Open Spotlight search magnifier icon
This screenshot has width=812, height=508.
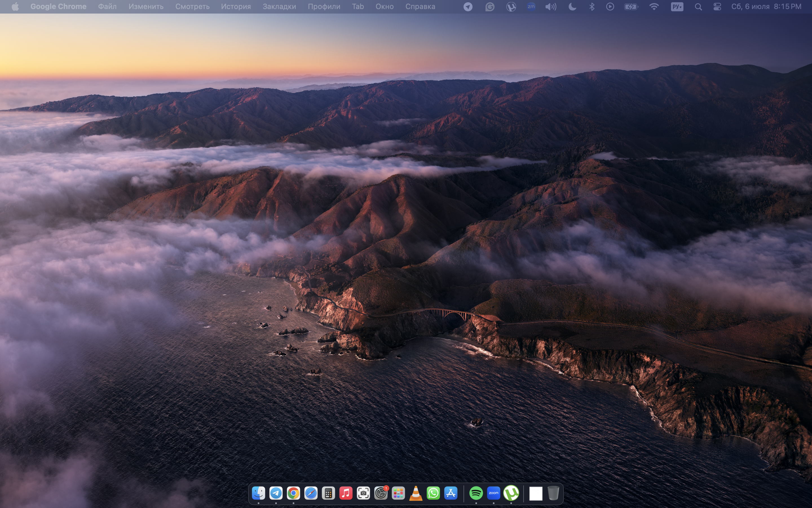coord(698,7)
